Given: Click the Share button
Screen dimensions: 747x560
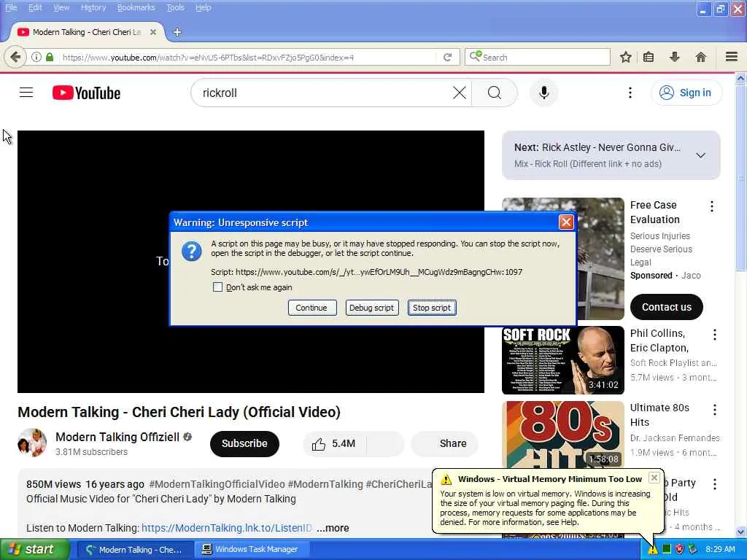Looking at the screenshot, I should pyautogui.click(x=445, y=444).
